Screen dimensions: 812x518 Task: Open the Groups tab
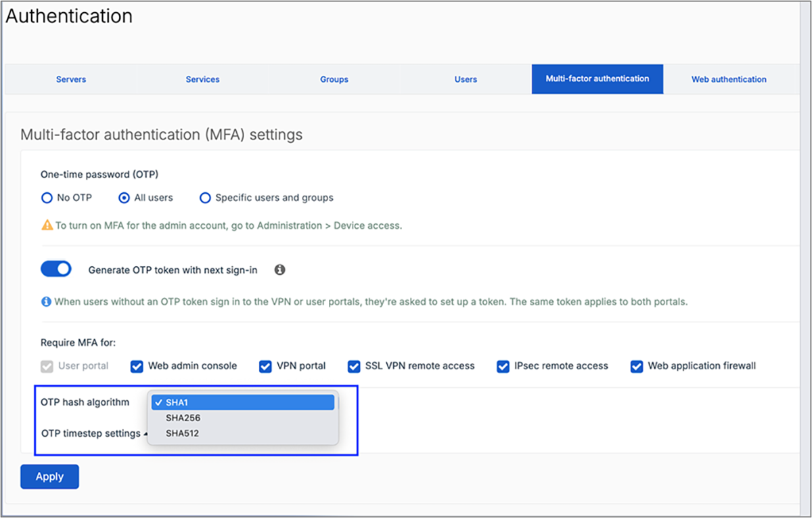tap(334, 79)
